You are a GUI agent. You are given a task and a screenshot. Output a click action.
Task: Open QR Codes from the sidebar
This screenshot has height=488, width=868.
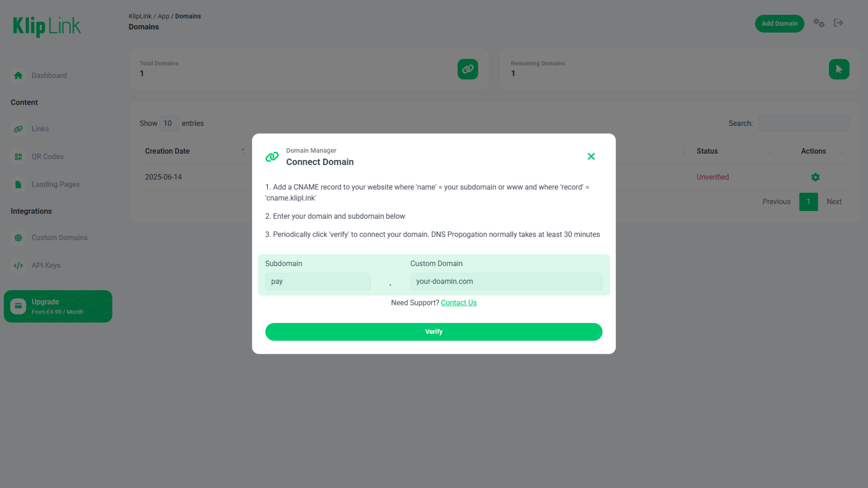47,156
